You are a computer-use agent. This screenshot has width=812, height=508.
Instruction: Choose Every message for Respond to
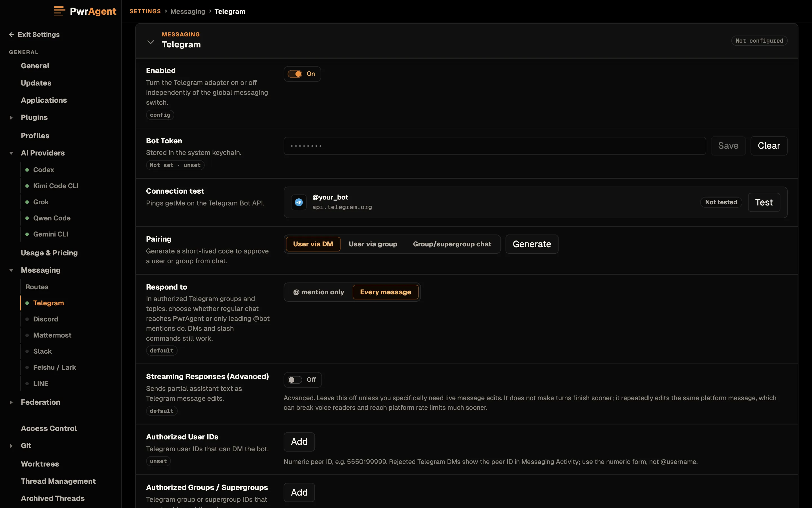pos(385,292)
